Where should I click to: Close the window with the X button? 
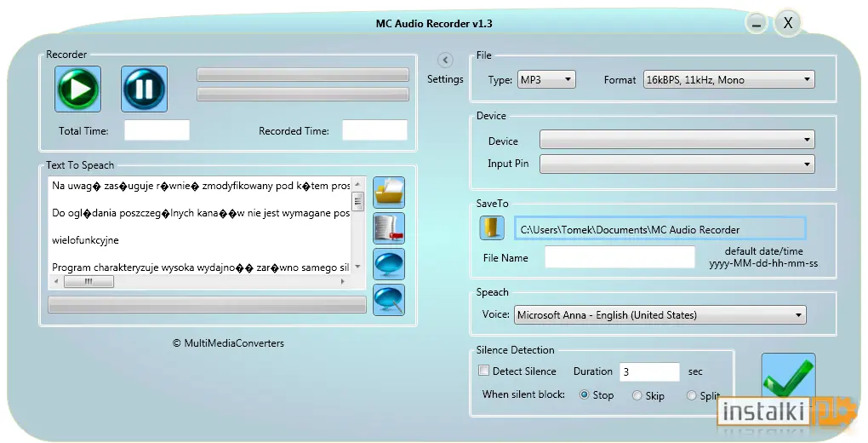(x=788, y=23)
